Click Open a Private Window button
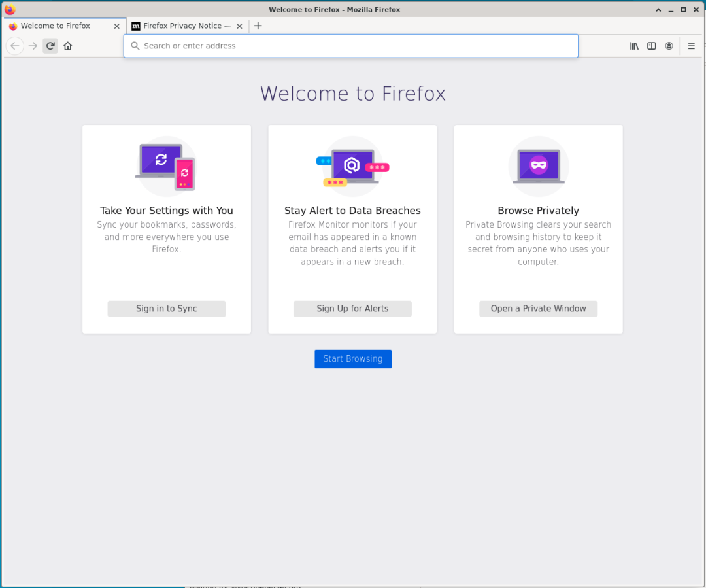The width and height of the screenshot is (706, 588). point(539,309)
